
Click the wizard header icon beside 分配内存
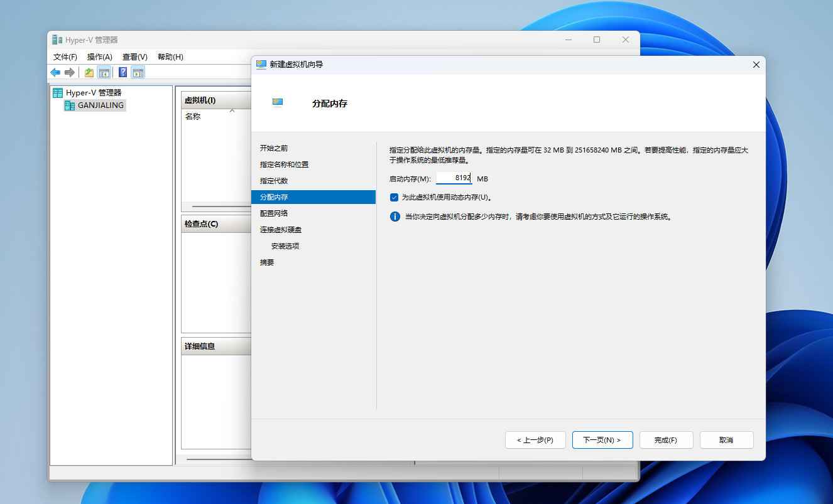278,102
